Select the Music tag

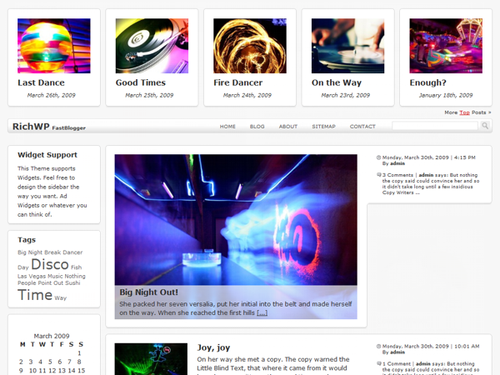[x=55, y=276]
